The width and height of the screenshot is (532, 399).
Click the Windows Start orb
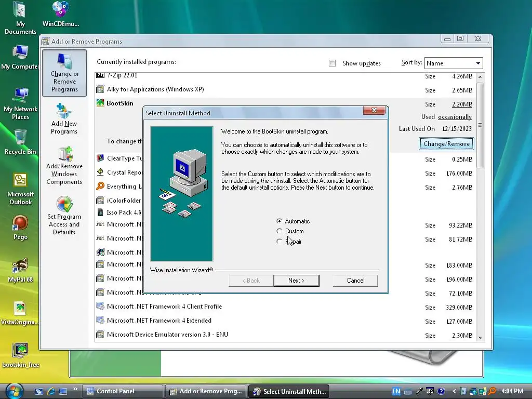pos(14,391)
